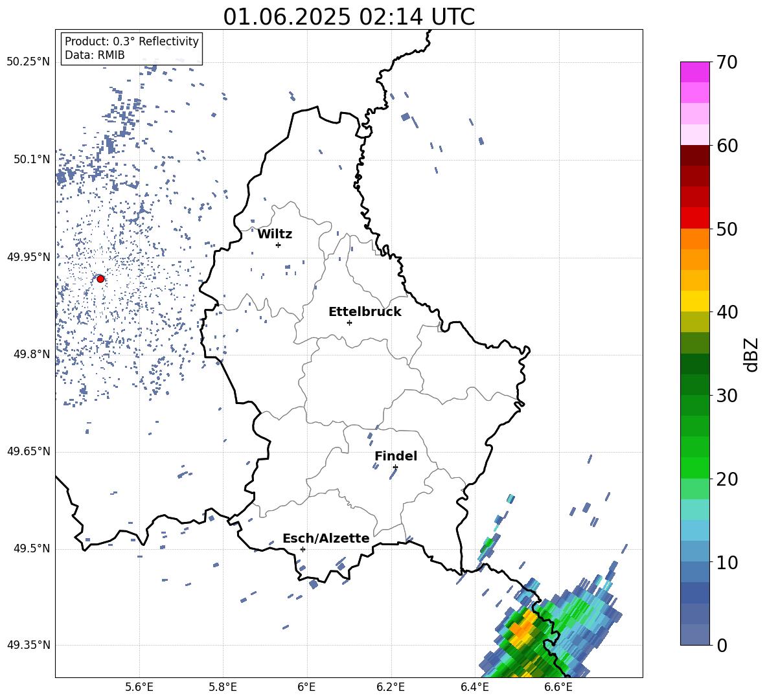Click the 10 colorbar tick value
Screen dimensions: 767x700
pos(727,562)
